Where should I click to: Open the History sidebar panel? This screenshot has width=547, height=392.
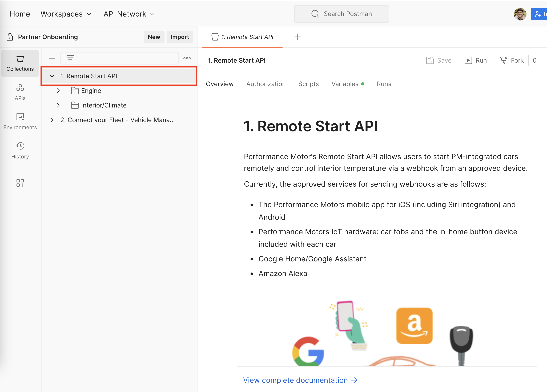(x=20, y=151)
